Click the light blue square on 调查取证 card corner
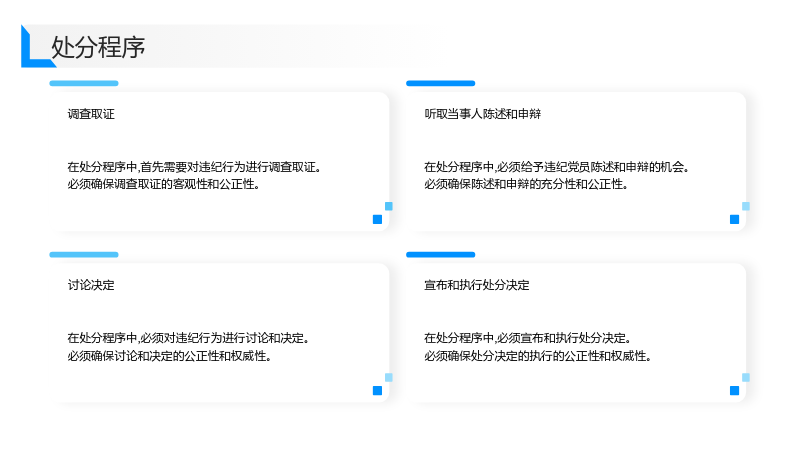 pyautogui.click(x=389, y=206)
